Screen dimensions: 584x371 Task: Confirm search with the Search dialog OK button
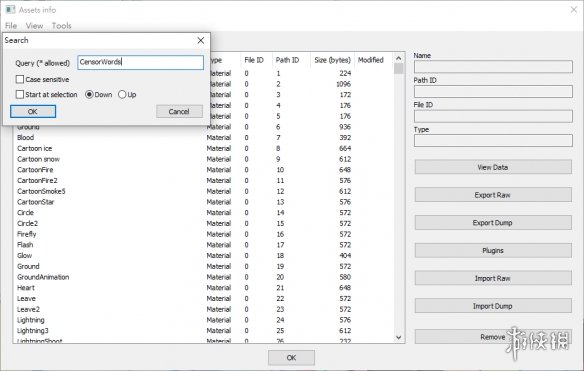click(33, 111)
